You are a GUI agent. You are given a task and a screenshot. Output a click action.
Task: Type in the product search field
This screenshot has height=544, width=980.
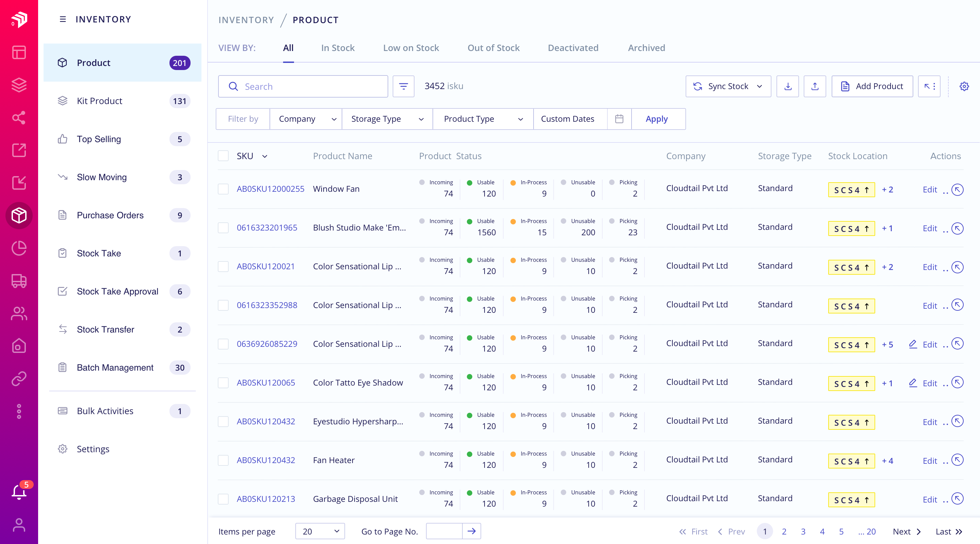[304, 86]
